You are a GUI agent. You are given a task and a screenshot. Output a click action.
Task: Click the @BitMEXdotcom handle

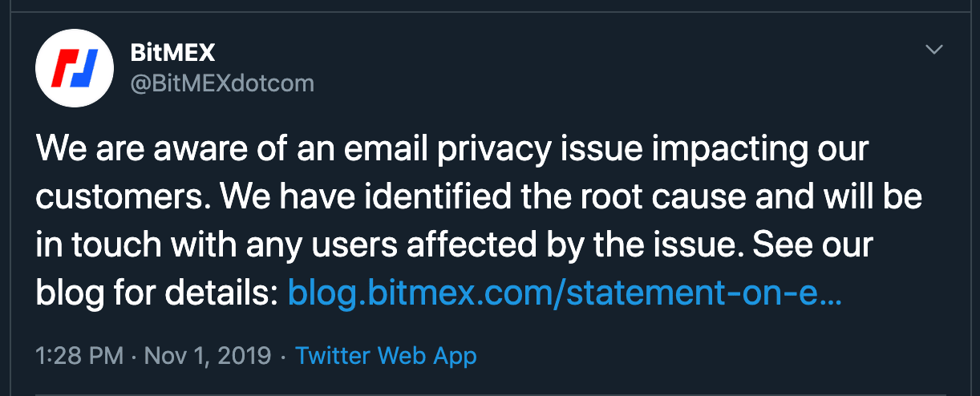click(x=222, y=83)
